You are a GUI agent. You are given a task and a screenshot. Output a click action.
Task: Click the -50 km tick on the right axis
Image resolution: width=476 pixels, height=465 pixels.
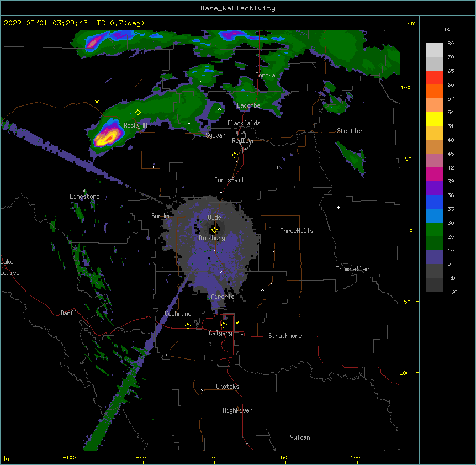click(x=405, y=302)
